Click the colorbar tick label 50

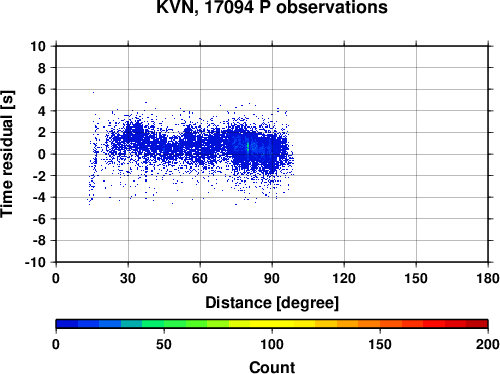tap(164, 344)
